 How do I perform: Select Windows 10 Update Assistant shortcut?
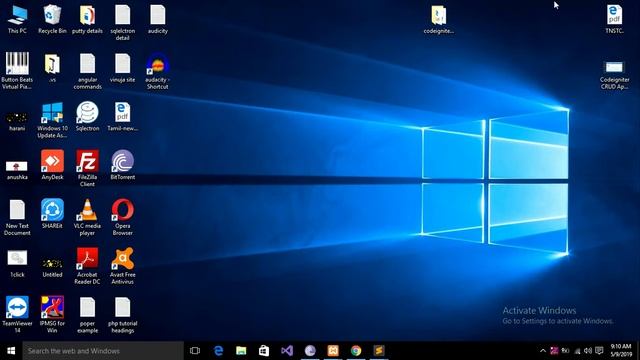pyautogui.click(x=52, y=120)
